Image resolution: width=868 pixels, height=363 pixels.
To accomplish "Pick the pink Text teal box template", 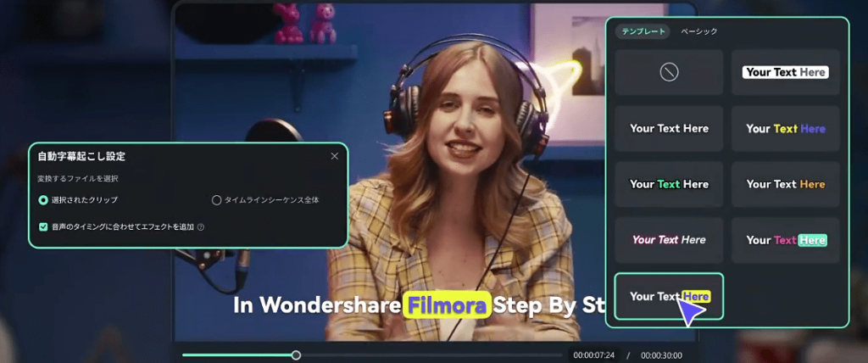I will coord(786,240).
